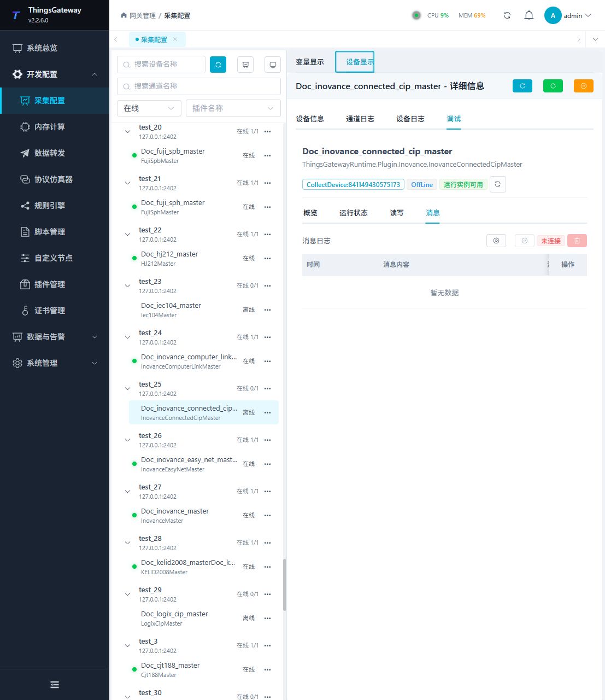This screenshot has width=605, height=700.
Task: Open 证书管理 in sidebar
Action: (55, 311)
